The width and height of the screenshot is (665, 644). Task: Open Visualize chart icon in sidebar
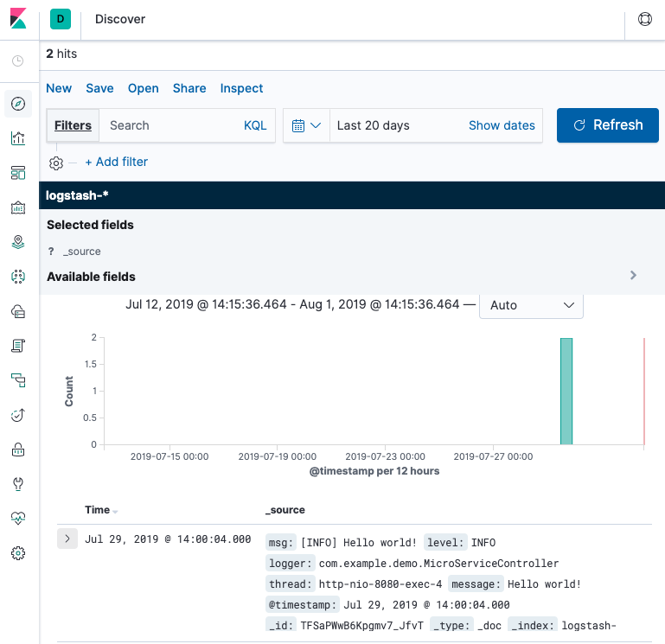[18, 138]
